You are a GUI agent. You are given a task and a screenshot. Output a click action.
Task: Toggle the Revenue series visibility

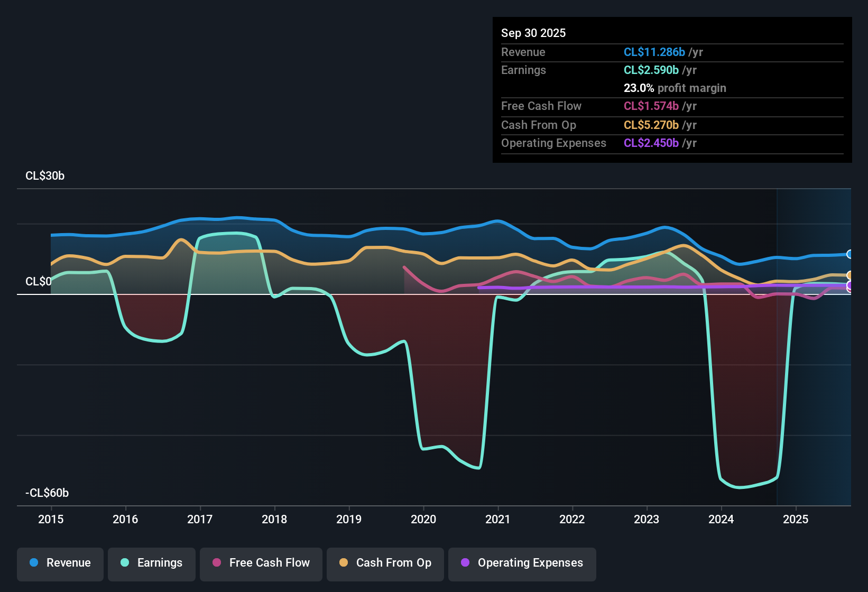coord(60,563)
